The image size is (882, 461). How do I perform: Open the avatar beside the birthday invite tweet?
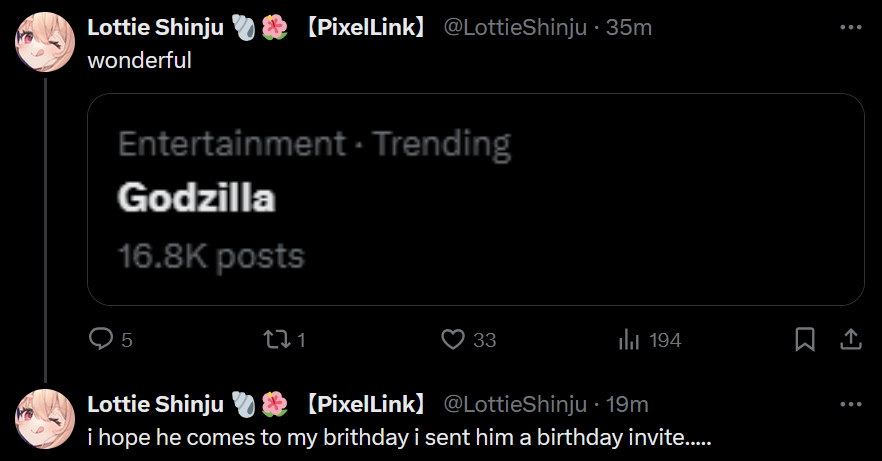pyautogui.click(x=44, y=418)
